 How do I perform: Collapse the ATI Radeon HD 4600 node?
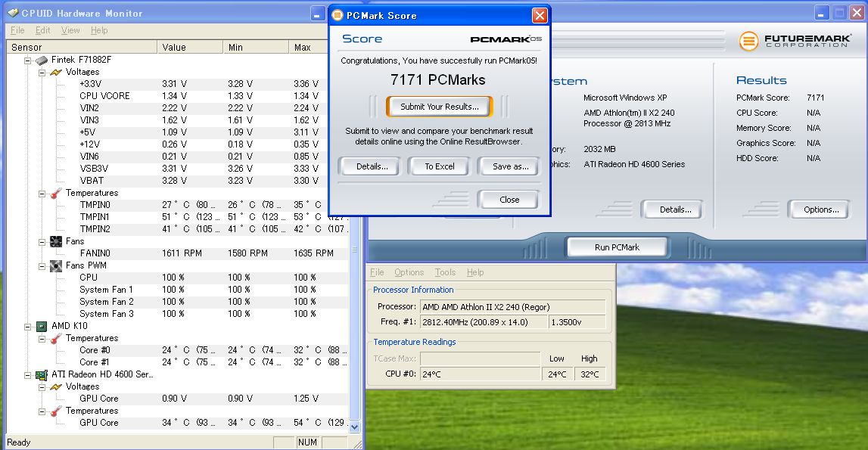27,374
